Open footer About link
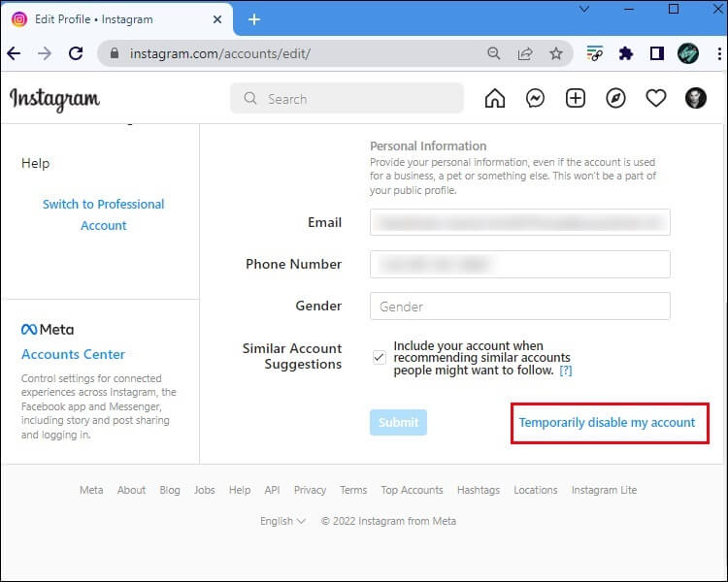The height and width of the screenshot is (582, 728). 131,490
